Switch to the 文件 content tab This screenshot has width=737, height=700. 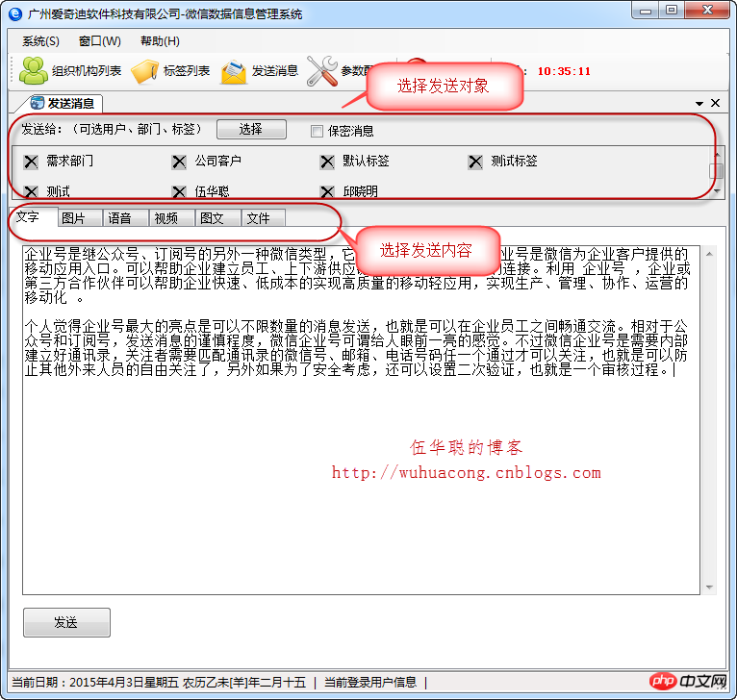click(264, 218)
